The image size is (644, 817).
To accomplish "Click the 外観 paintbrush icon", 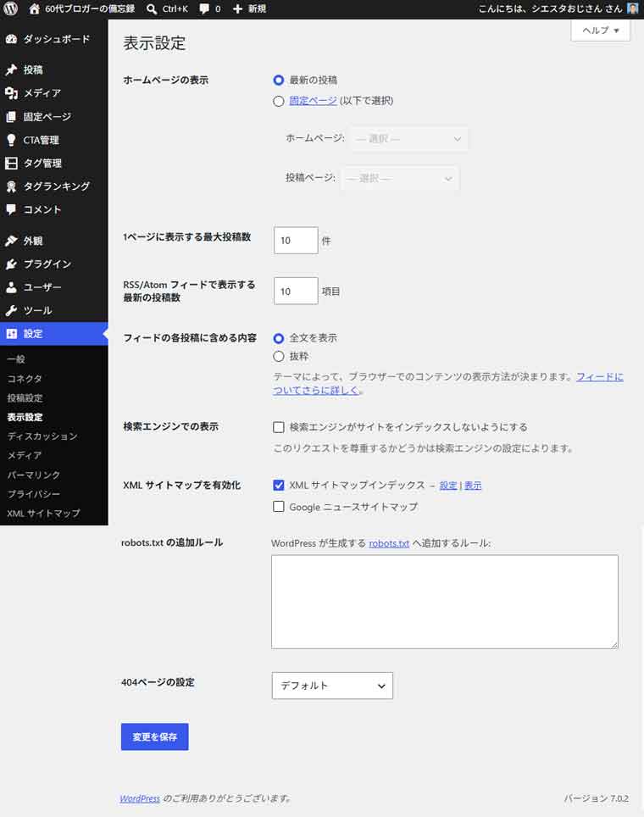I will (x=11, y=241).
